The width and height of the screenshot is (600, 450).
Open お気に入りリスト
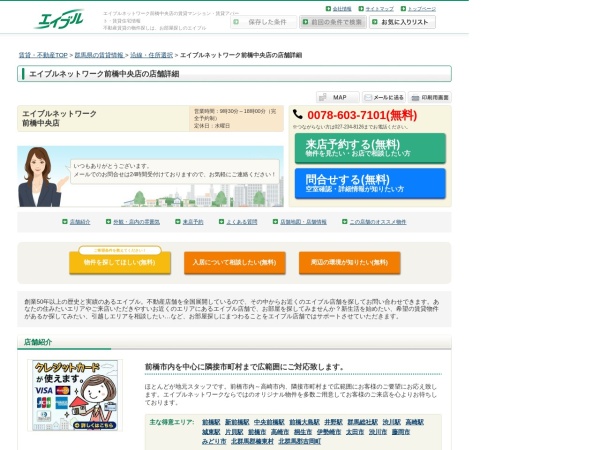click(x=402, y=22)
